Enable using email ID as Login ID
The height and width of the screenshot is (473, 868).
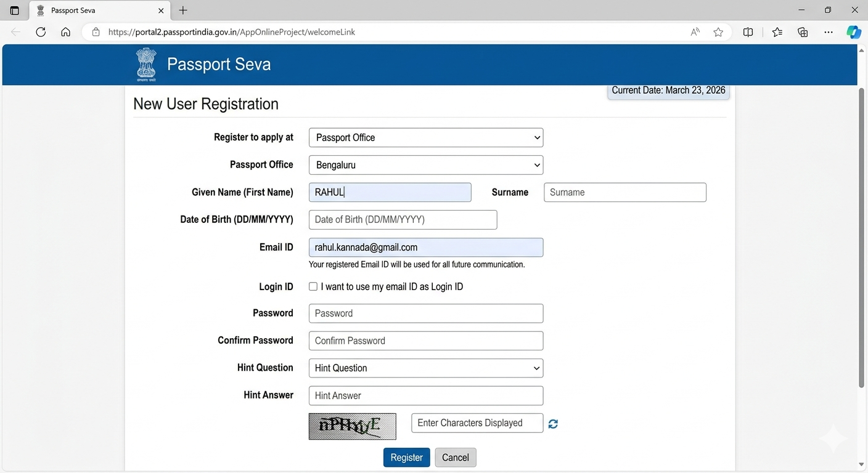(x=313, y=286)
